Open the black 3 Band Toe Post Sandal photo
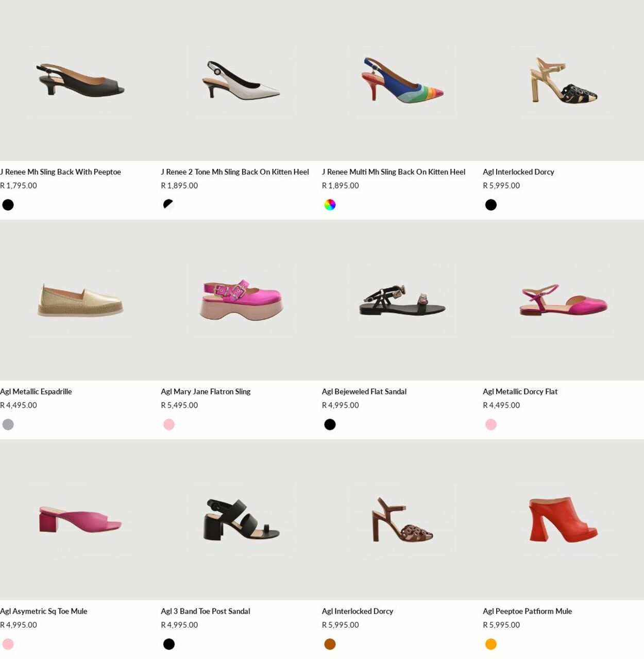 (241, 520)
